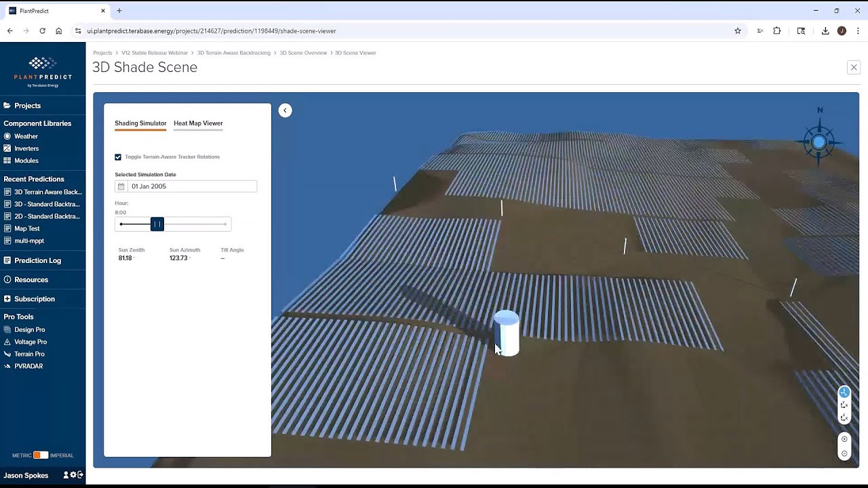Switch to the Y-X axis view
Screen dimensions: 868x488
[x=844, y=405]
